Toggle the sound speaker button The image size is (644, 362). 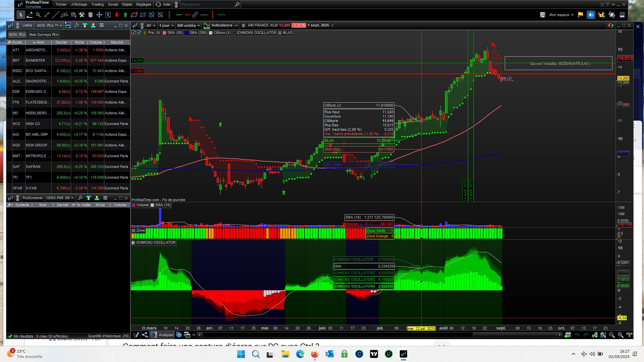591,15
